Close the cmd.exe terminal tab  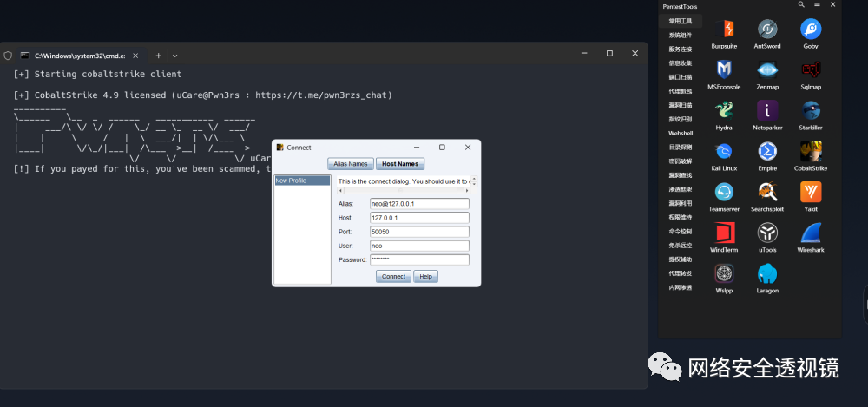point(135,56)
